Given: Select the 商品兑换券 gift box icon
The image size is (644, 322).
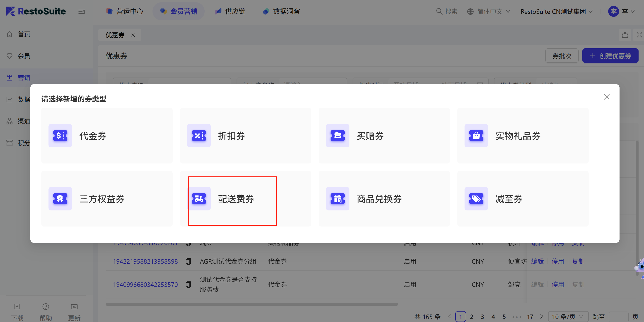Looking at the screenshot, I should coord(337,199).
